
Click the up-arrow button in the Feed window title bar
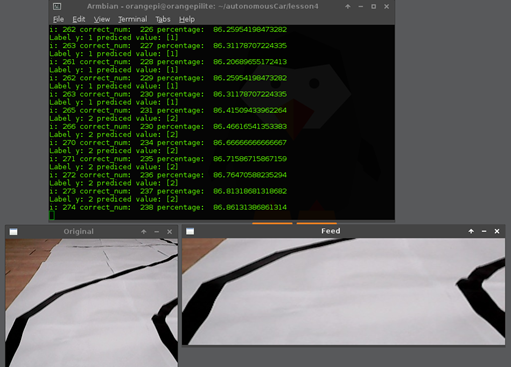tap(471, 231)
